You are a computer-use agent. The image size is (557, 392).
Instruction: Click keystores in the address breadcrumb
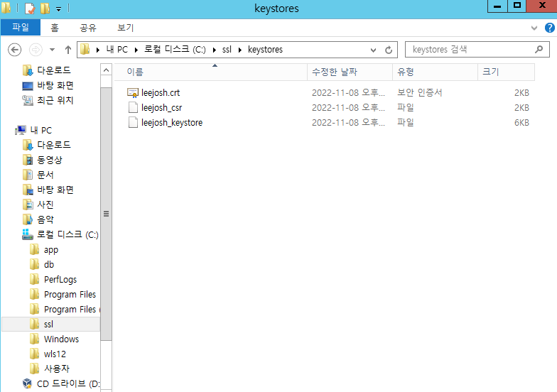(266, 50)
